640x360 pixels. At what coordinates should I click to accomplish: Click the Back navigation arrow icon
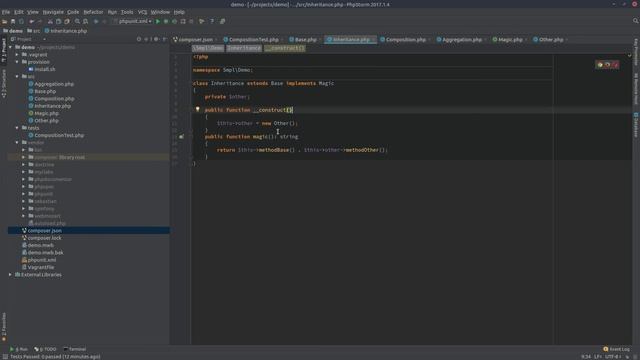(96, 21)
